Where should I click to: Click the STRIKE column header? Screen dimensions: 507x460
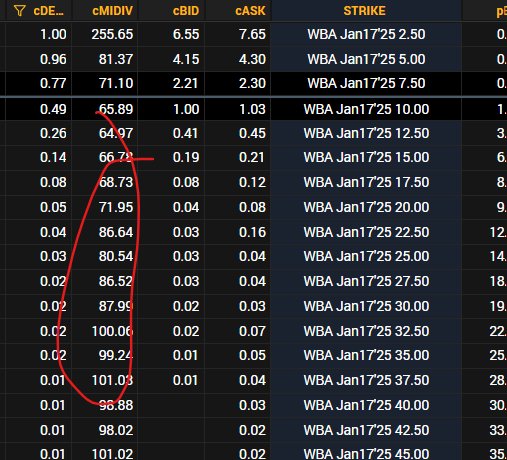tap(365, 11)
